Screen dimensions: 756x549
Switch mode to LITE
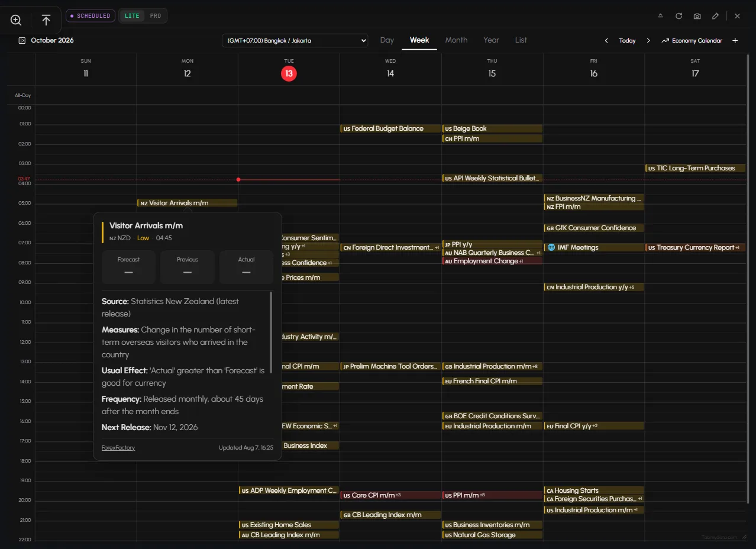133,16
